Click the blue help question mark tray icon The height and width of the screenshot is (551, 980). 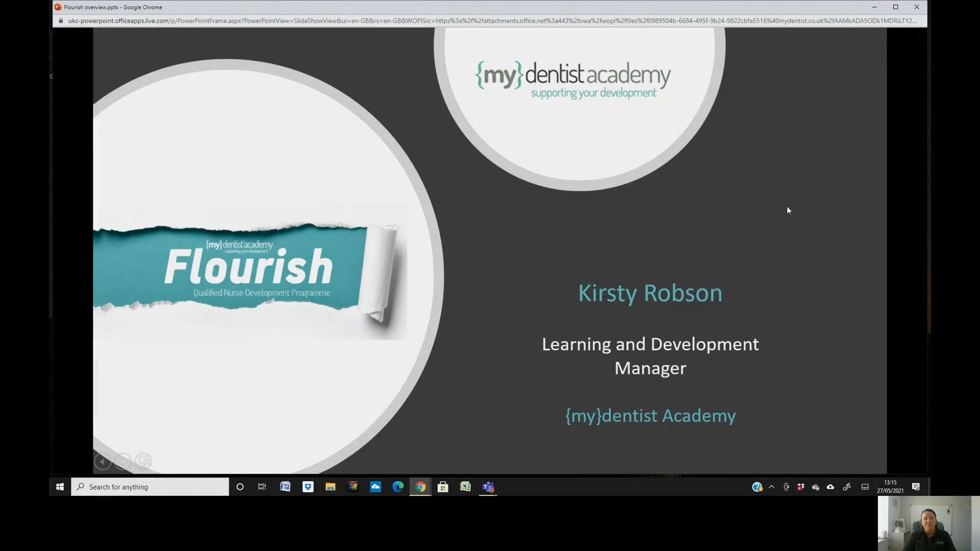click(x=757, y=487)
